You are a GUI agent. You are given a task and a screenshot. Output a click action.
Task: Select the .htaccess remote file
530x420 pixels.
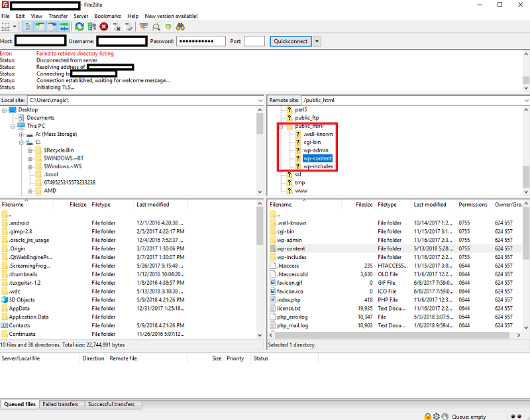coord(288,266)
